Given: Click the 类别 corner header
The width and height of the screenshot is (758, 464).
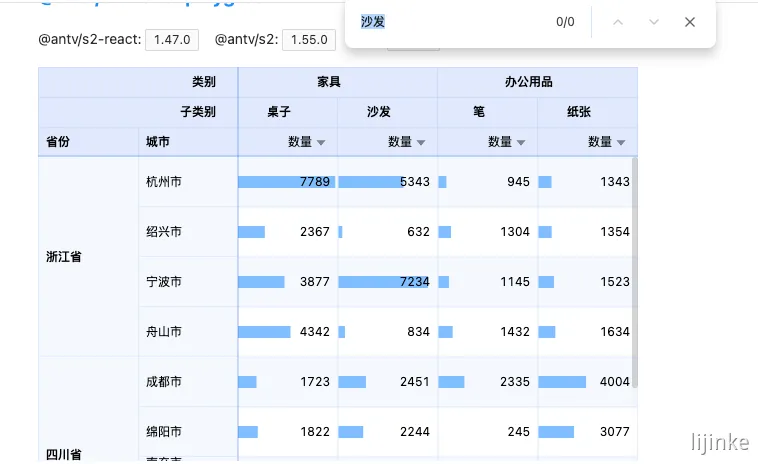Looking at the screenshot, I should (138, 82).
